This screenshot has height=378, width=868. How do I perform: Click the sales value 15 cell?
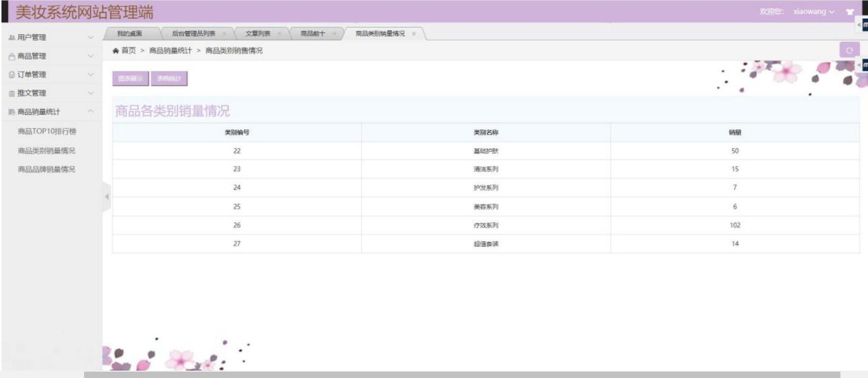[x=735, y=169]
